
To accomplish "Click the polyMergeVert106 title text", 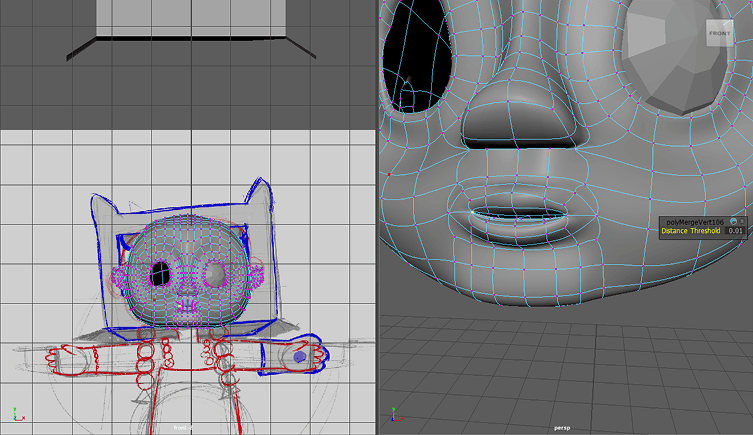I will coord(694,222).
